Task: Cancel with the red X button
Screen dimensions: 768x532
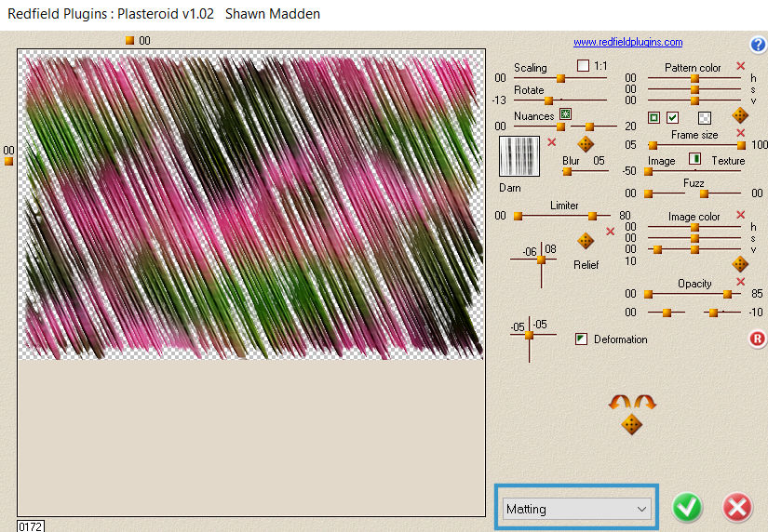Action: (x=737, y=507)
